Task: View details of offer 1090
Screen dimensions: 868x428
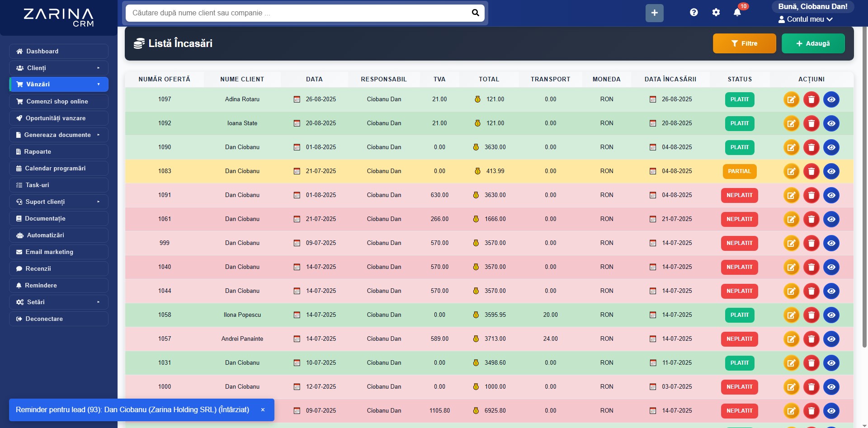Action: (x=831, y=147)
